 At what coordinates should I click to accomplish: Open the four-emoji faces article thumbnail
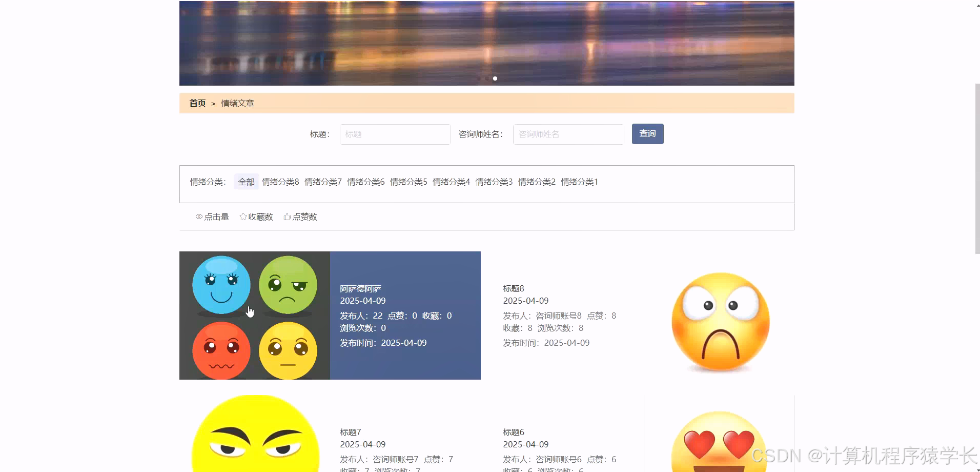coord(255,316)
